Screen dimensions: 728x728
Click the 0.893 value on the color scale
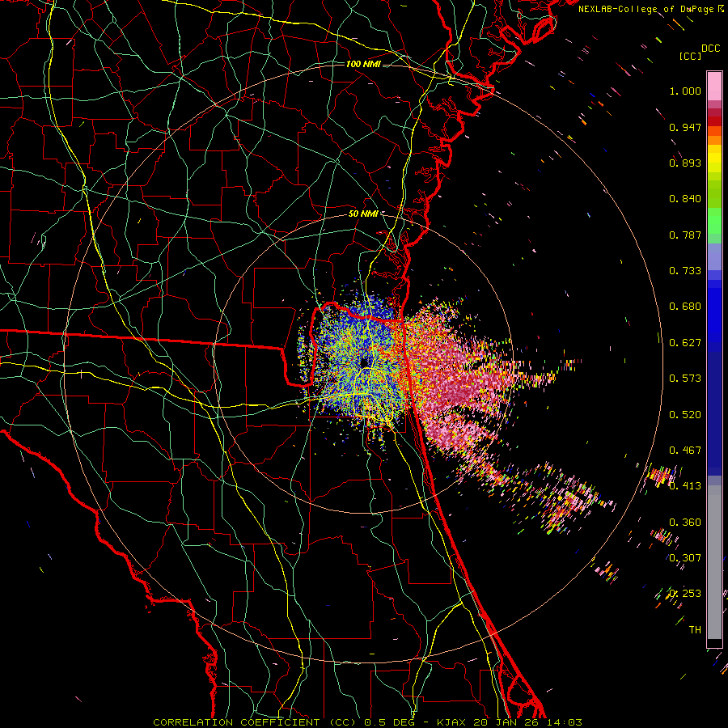pos(685,163)
